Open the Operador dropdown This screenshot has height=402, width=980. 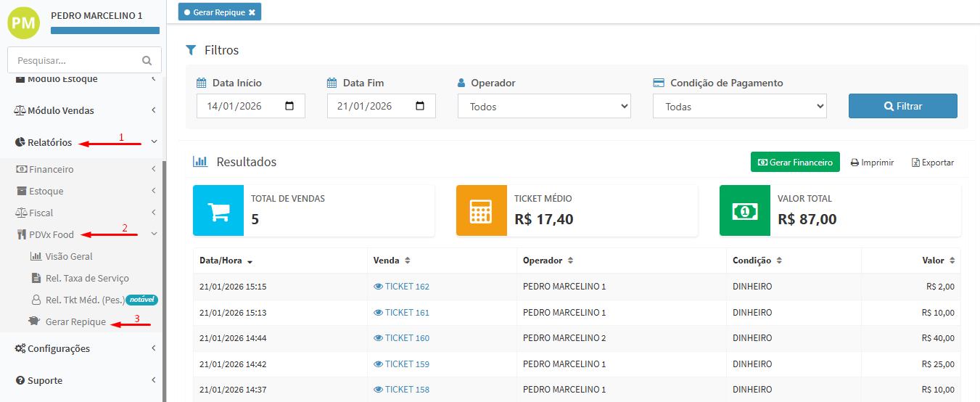click(x=544, y=107)
